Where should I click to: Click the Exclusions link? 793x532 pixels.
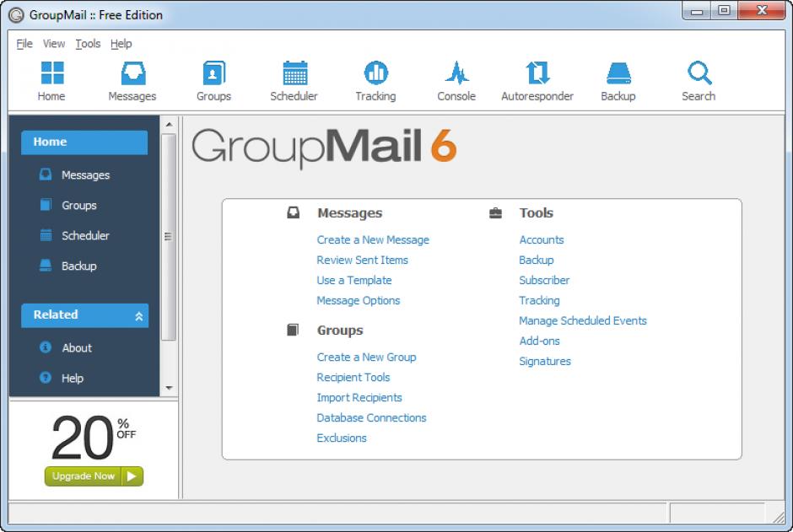pyautogui.click(x=342, y=438)
